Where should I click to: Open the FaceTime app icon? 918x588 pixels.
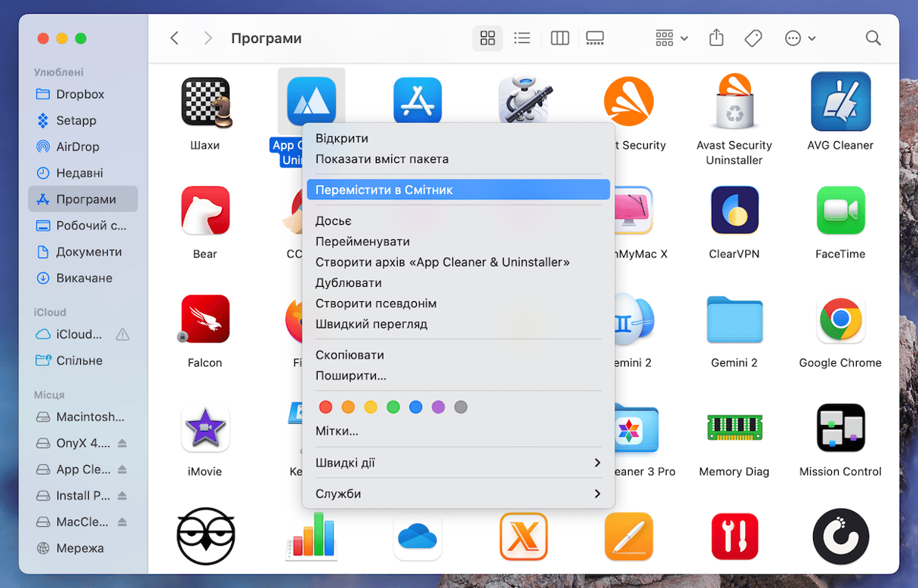click(840, 211)
